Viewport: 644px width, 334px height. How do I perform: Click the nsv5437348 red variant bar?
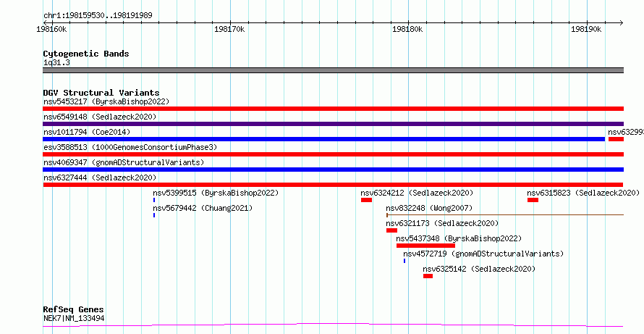pos(425,246)
